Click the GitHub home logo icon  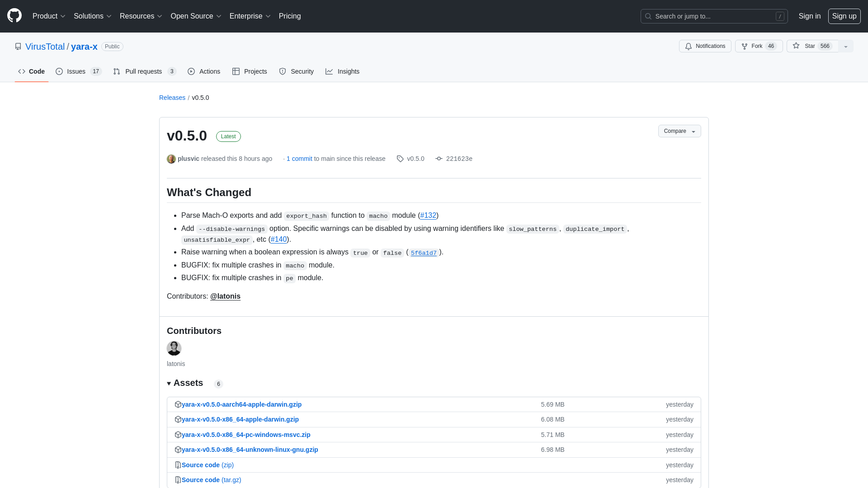coord(14,16)
